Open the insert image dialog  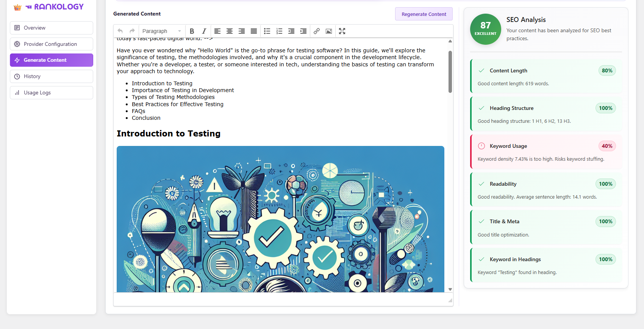[329, 31]
